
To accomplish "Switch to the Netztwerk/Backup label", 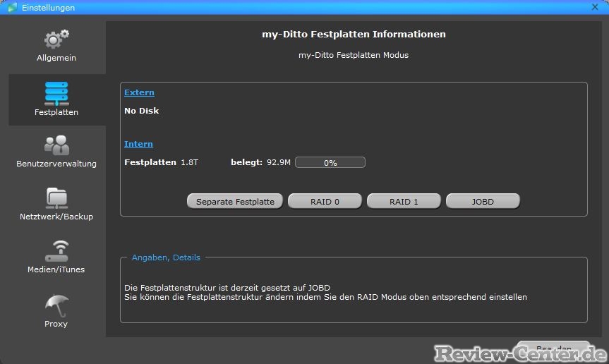I will 56,217.
